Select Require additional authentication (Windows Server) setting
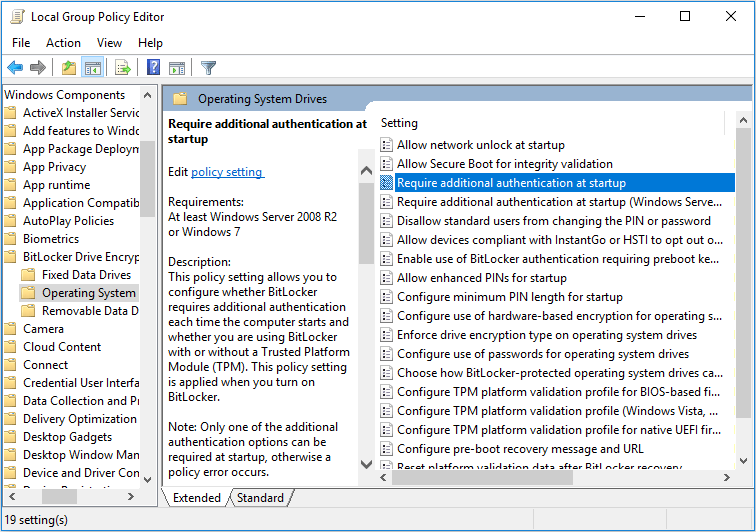Viewport: 756px width, 532px height. coord(559,202)
